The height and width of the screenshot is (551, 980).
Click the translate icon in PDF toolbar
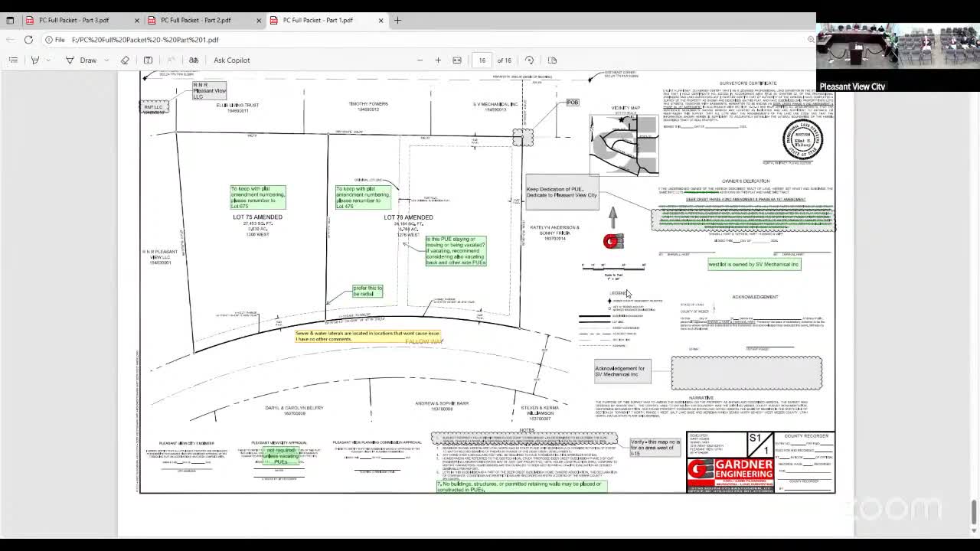click(x=194, y=60)
